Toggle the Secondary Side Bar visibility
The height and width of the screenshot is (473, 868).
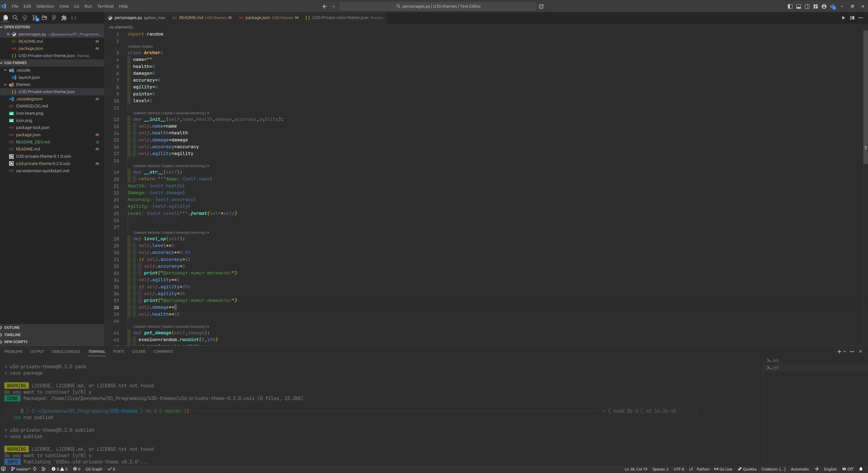[x=807, y=6]
